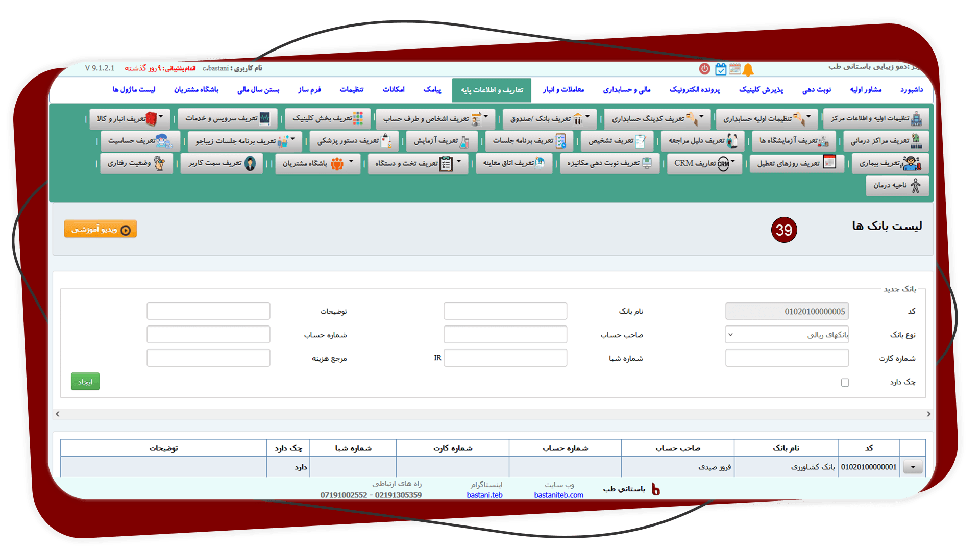This screenshot has height=551, width=980.
Task: Open the نوبت دهی menu
Action: [x=816, y=90]
